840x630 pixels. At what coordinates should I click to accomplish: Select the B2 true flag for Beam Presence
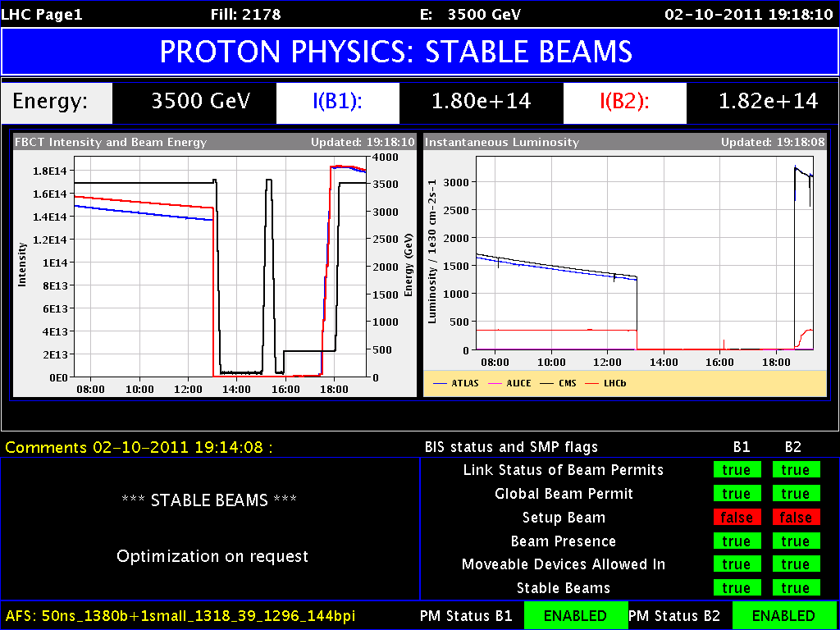796,541
